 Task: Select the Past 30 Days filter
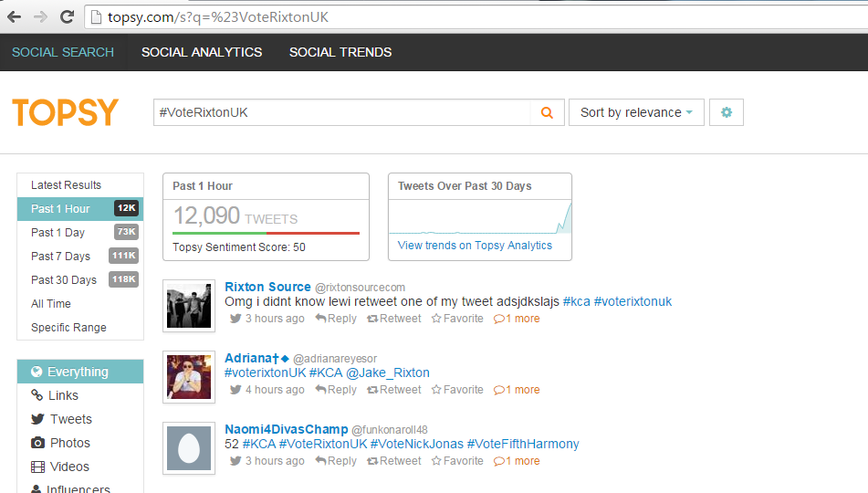point(80,280)
